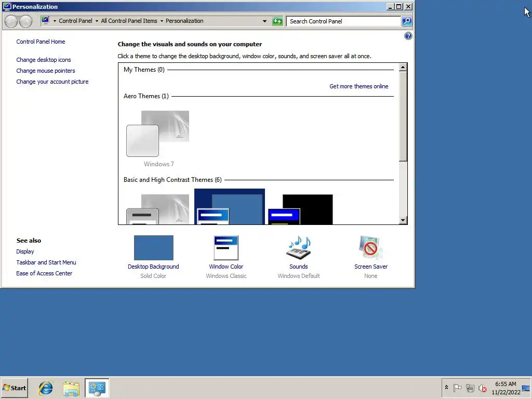The width and height of the screenshot is (532, 399).
Task: Click the muted volume tray icon
Action: [482, 388]
